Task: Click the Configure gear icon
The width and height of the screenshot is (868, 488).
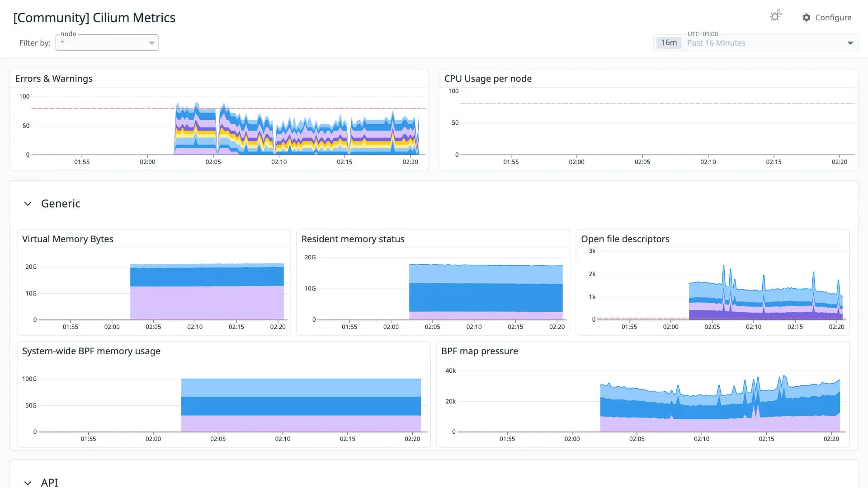Action: [x=807, y=18]
